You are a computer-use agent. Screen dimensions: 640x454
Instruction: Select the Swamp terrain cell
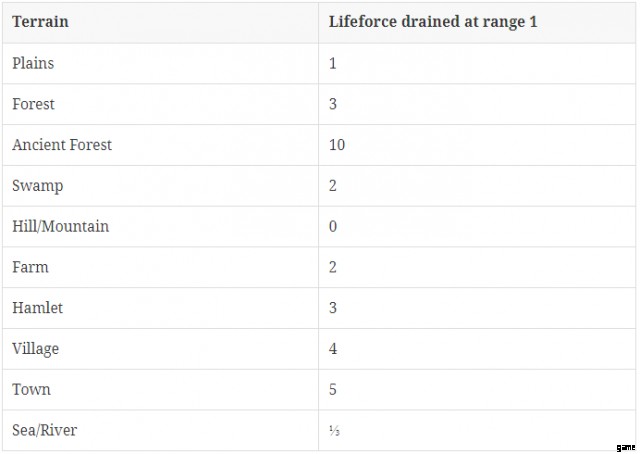[x=35, y=186]
